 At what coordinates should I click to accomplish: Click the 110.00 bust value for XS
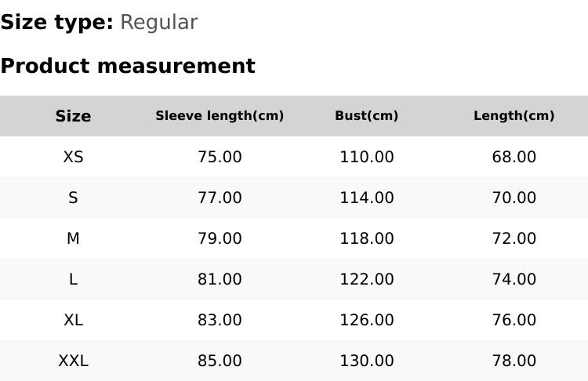point(366,157)
